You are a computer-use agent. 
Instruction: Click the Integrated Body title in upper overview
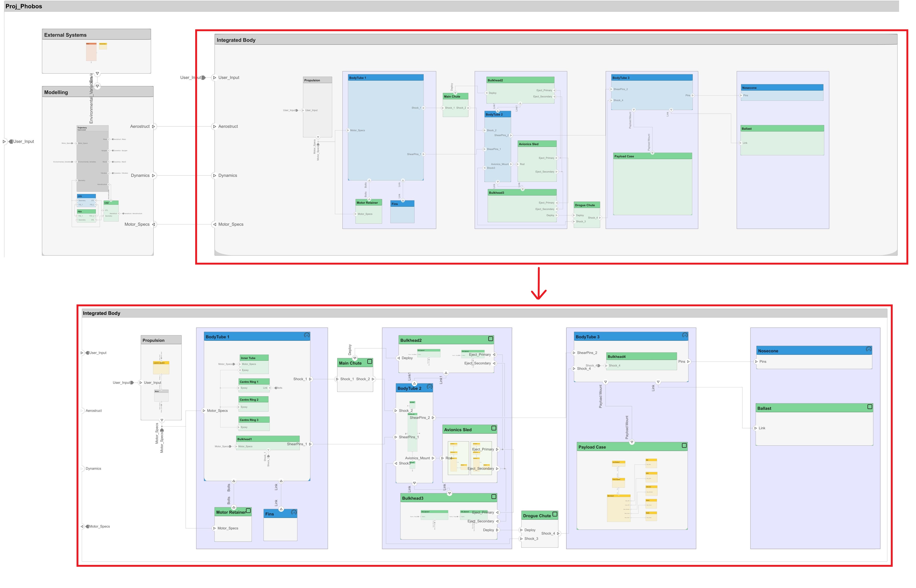tap(236, 40)
